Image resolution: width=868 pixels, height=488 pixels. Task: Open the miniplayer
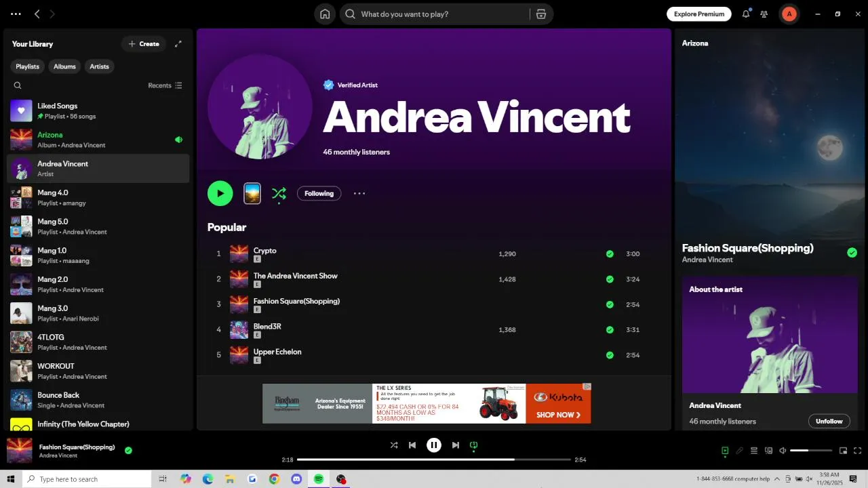844,451
